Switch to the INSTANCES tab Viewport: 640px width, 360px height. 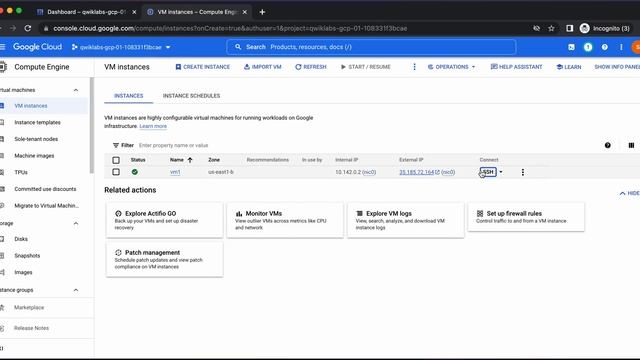pyautogui.click(x=129, y=96)
